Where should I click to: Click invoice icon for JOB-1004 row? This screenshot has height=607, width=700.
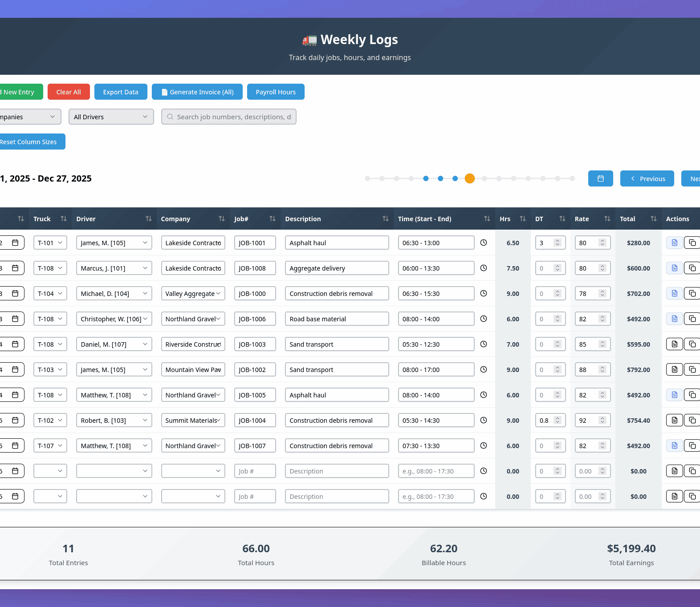click(674, 420)
